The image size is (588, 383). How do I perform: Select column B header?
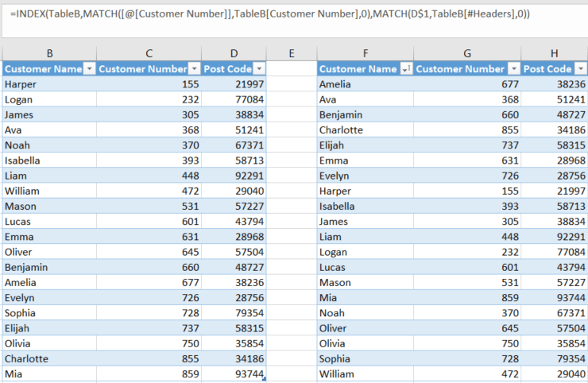click(49, 54)
